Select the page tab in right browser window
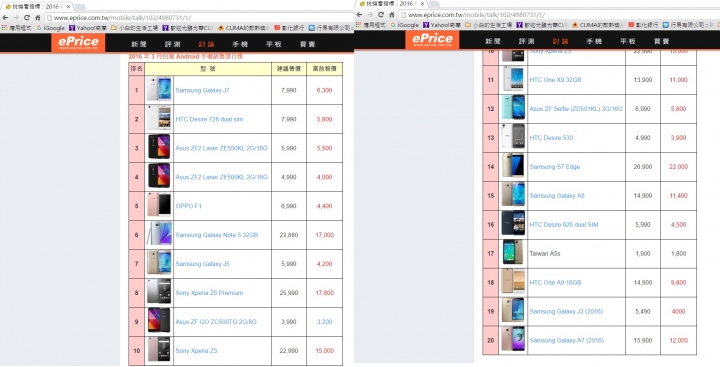The width and height of the screenshot is (720, 367). coord(391,4)
